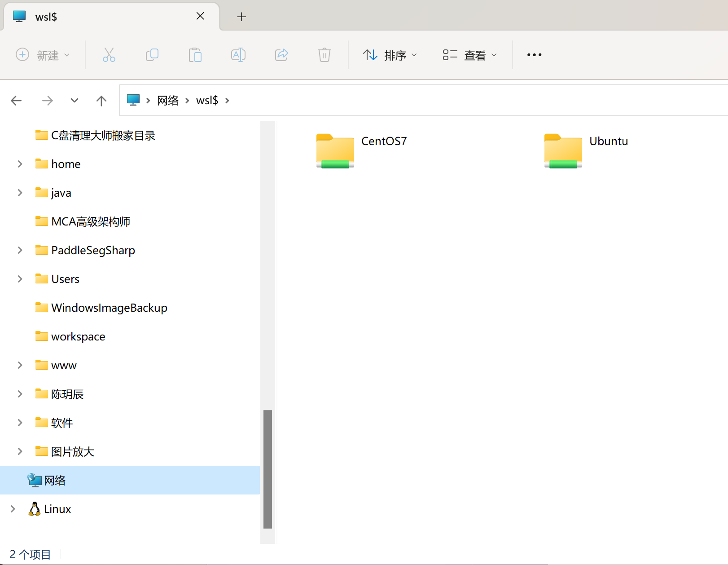Select the 软件 folder in sidebar
728x565 pixels.
click(x=54, y=423)
